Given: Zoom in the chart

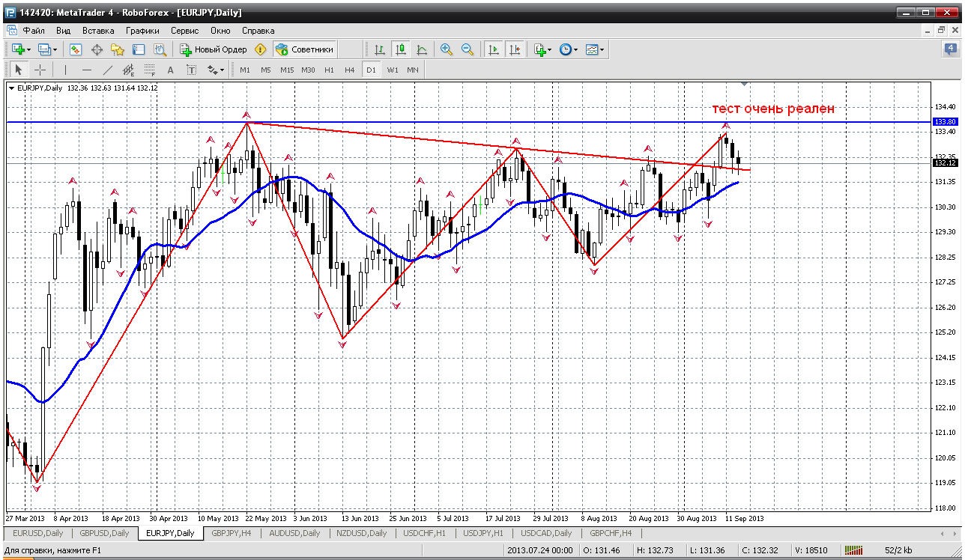Looking at the screenshot, I should coord(447,49).
